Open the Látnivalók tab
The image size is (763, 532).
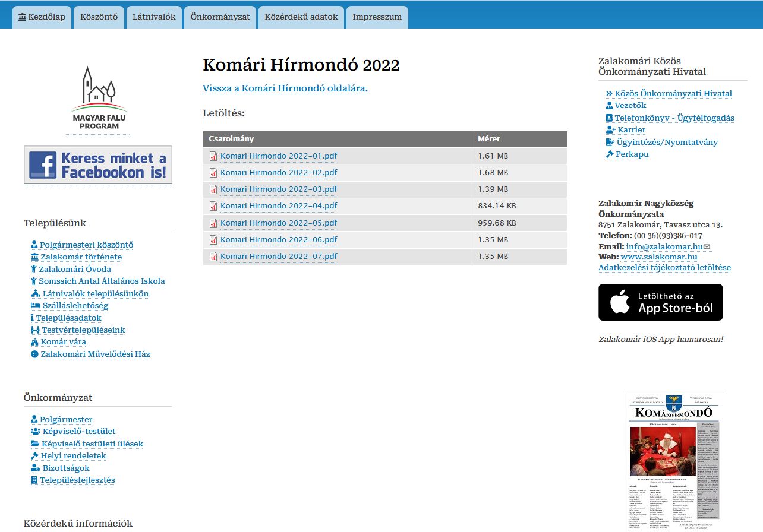tap(154, 17)
